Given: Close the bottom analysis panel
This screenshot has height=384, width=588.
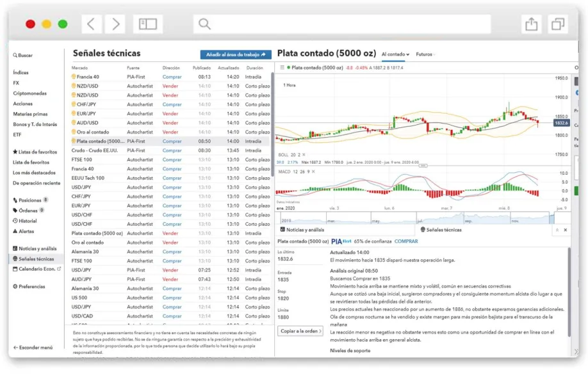Looking at the screenshot, I should pos(566,230).
